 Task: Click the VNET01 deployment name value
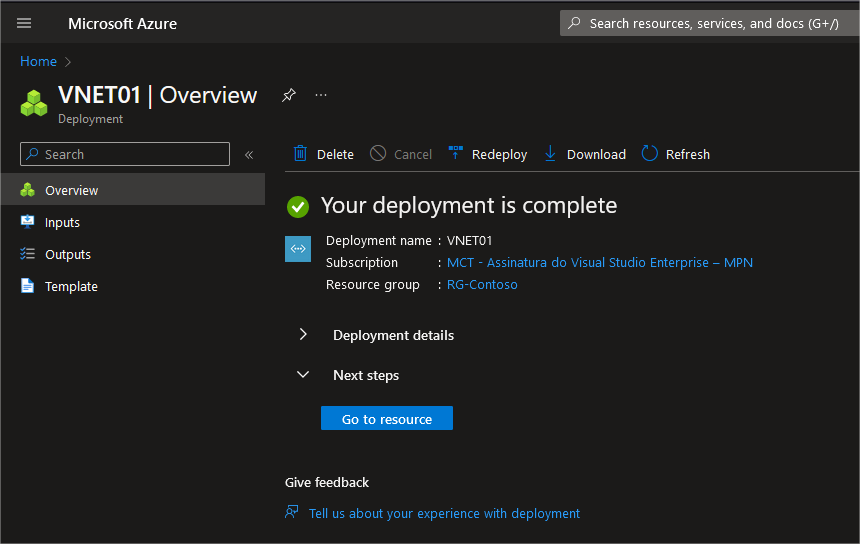tap(469, 240)
